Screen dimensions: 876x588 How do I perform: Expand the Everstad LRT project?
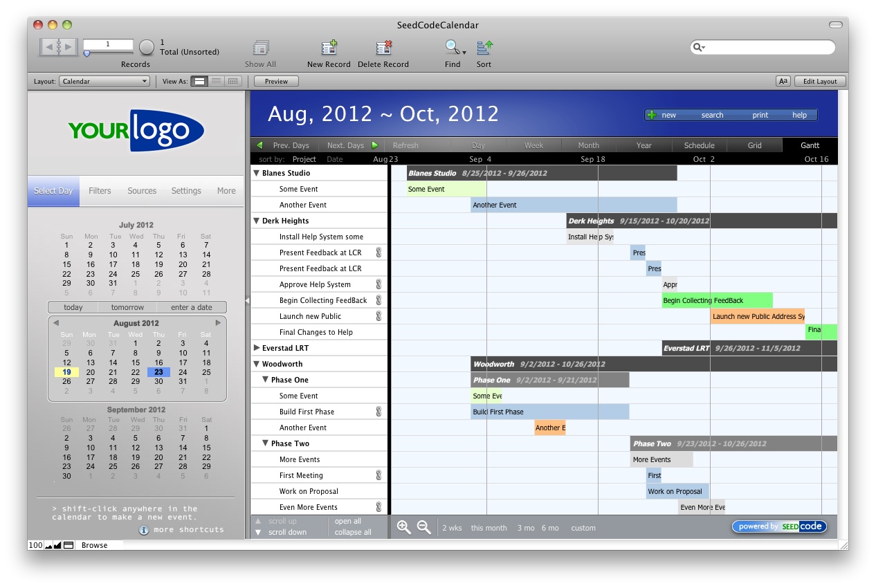257,348
